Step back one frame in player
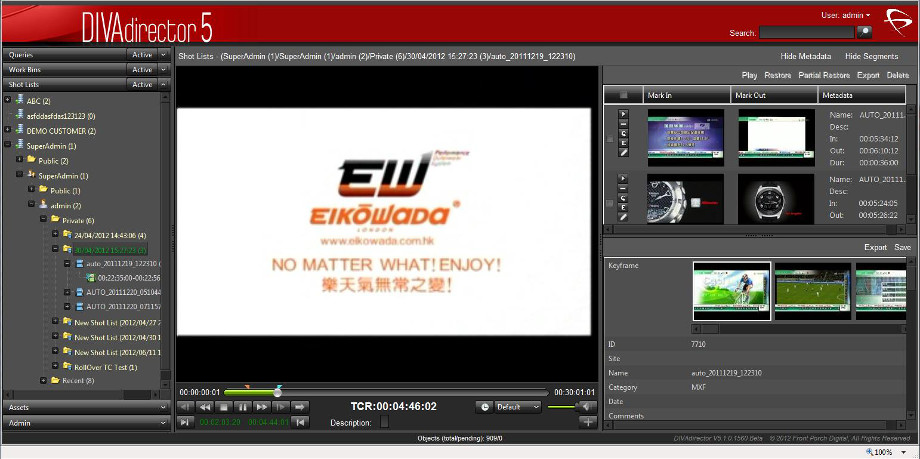This screenshot has height=459, width=920. 185,406
